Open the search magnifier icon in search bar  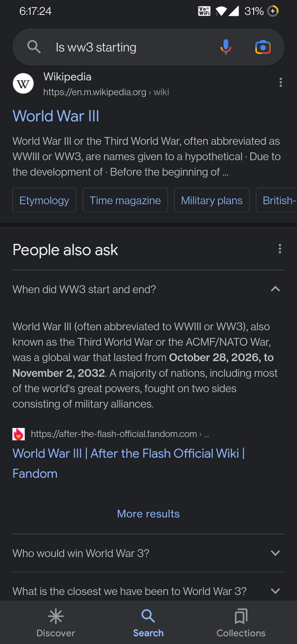pos(34,47)
